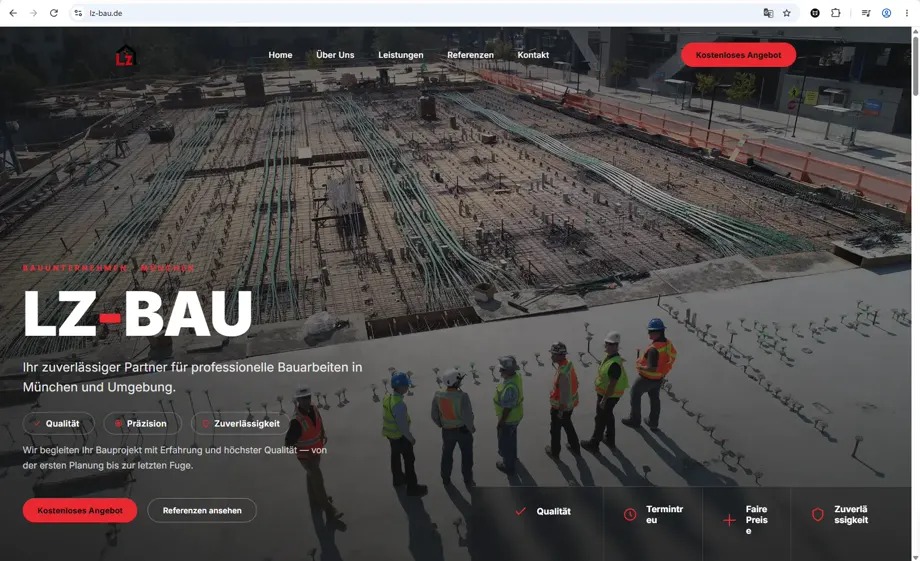This screenshot has height=561, width=920.
Task: Click the Faire Preise label in bottom bar
Action: (757, 520)
